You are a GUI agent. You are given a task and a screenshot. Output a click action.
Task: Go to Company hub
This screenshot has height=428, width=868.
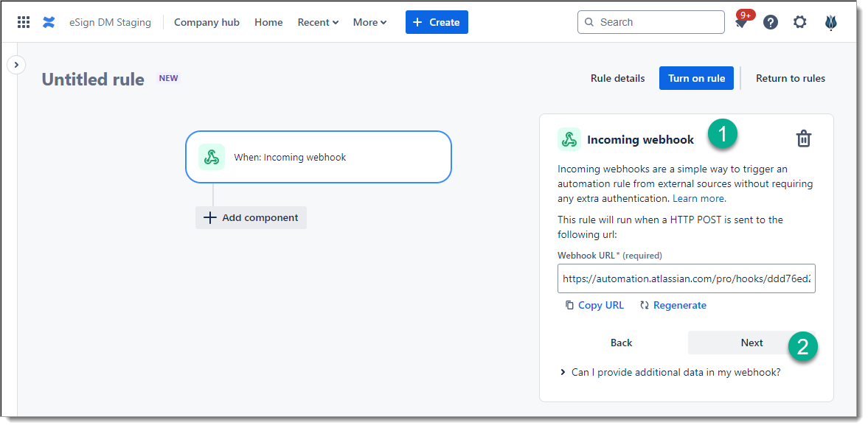click(x=206, y=22)
